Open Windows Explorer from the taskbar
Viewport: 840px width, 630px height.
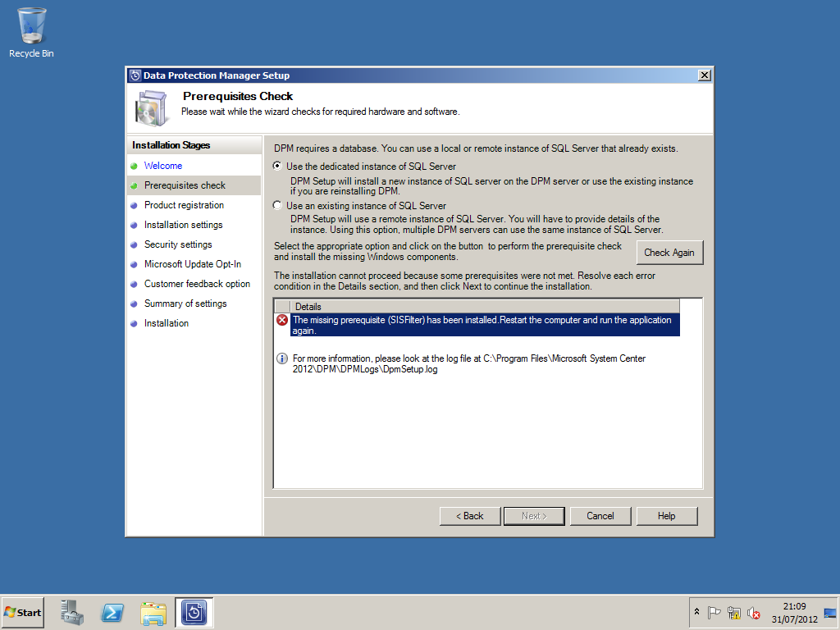tap(153, 612)
